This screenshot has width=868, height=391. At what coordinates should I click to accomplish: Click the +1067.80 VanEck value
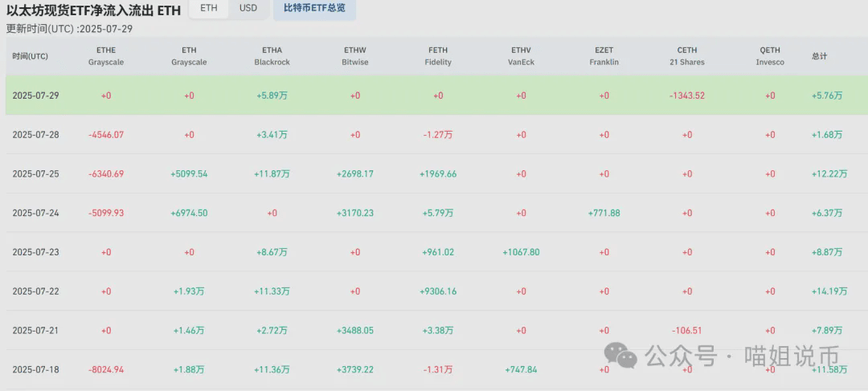[x=521, y=253]
